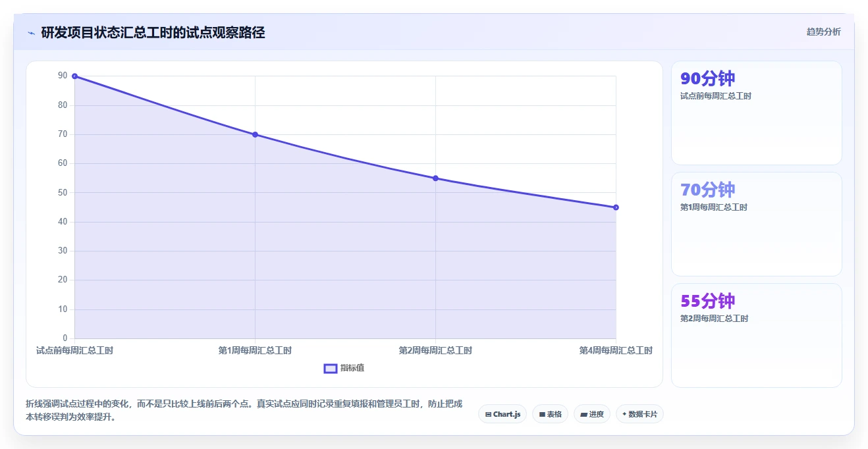Click the data point at value 70
Screen dimensions: 868x449
[255, 134]
